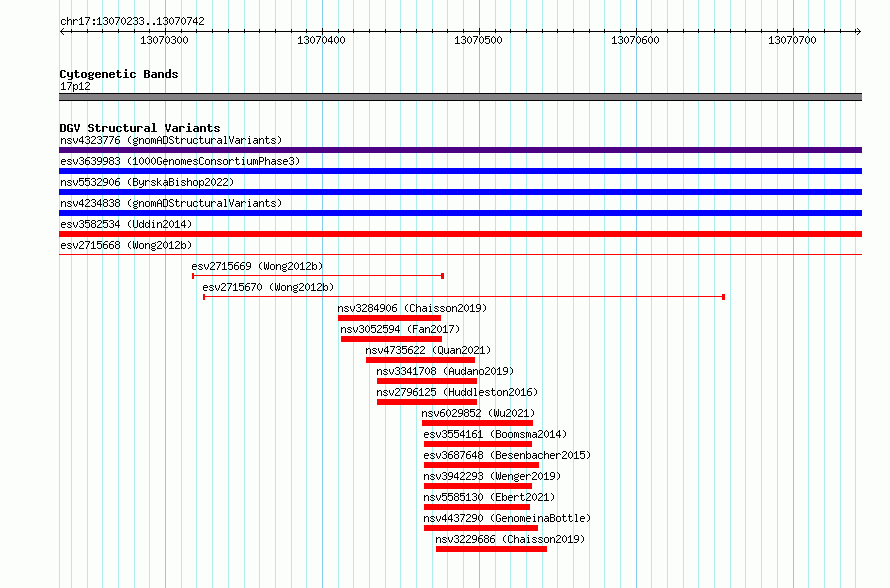
Task: Click the purple bar under nsv4323776
Action: point(460,150)
